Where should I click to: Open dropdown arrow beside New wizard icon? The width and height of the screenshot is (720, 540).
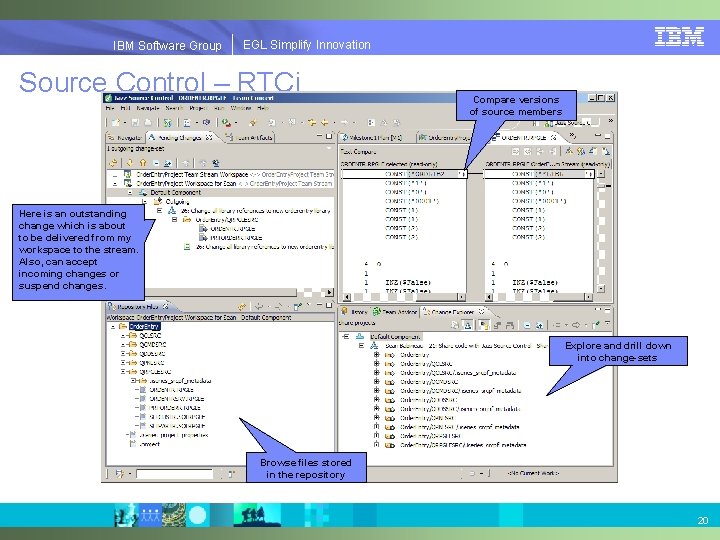tap(124, 123)
